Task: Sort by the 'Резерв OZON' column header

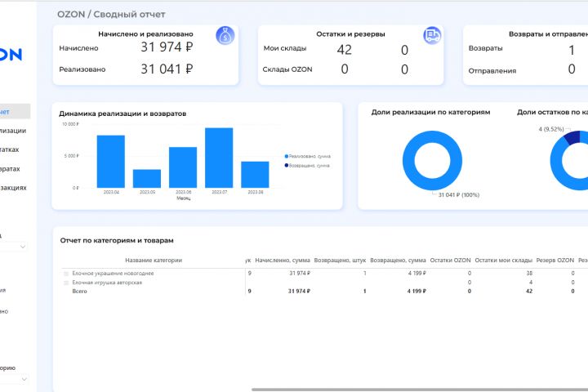Action: coord(555,260)
